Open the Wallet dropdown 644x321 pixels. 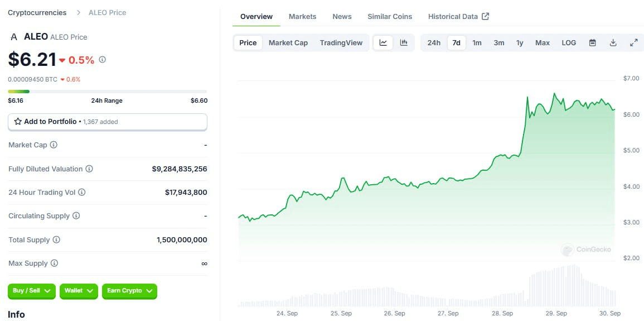coord(79,291)
